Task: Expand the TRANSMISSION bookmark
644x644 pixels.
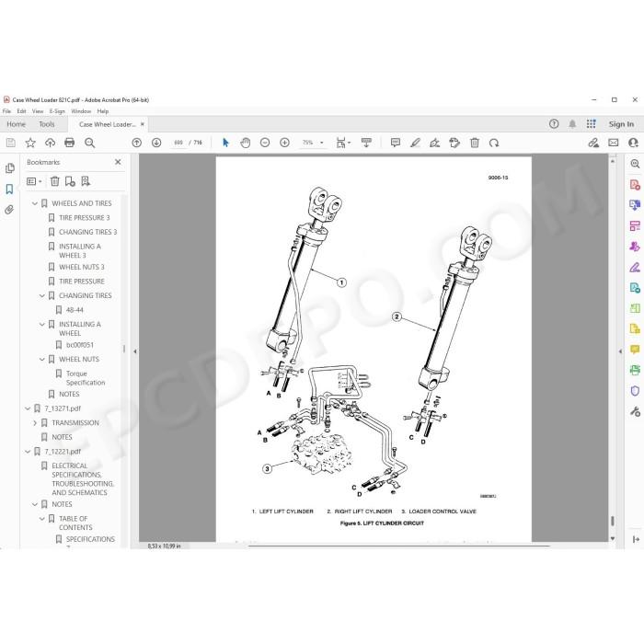Action: tap(35, 422)
